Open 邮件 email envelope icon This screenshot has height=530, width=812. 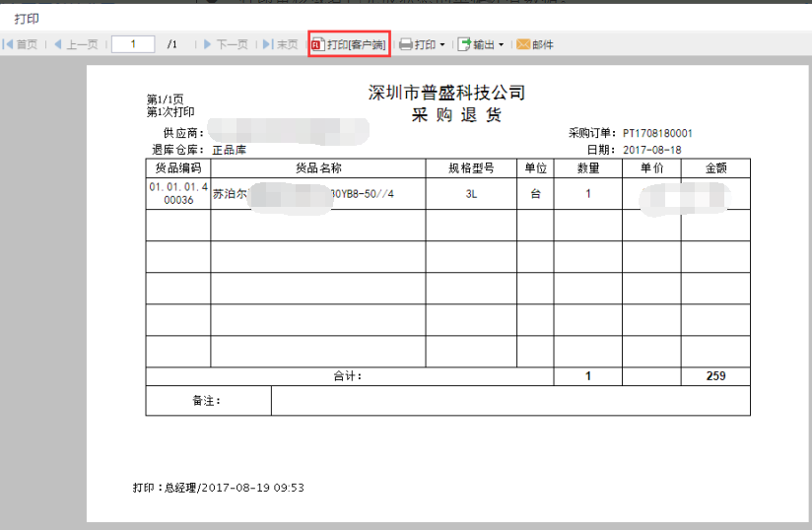523,44
